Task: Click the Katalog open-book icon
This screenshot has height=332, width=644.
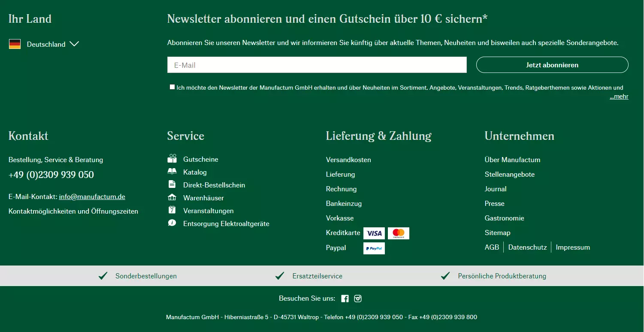Action: 172,172
